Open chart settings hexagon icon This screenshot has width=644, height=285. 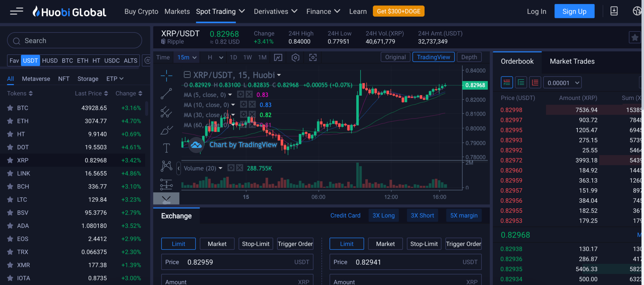(x=295, y=57)
